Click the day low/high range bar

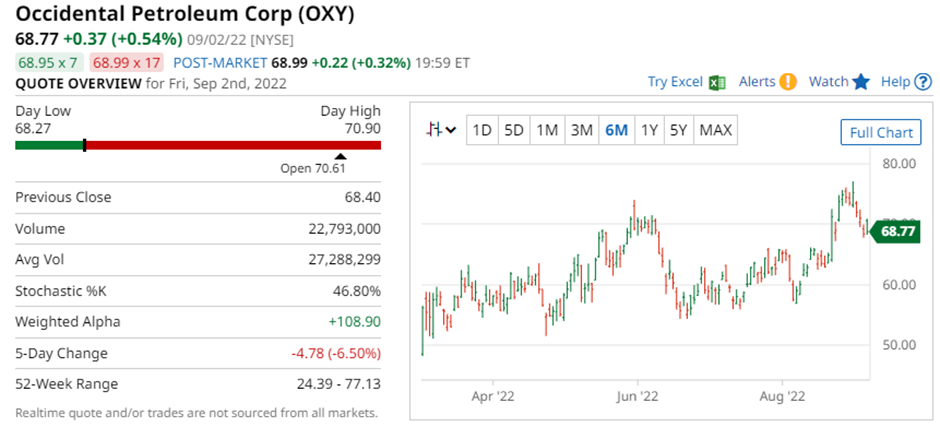198,145
